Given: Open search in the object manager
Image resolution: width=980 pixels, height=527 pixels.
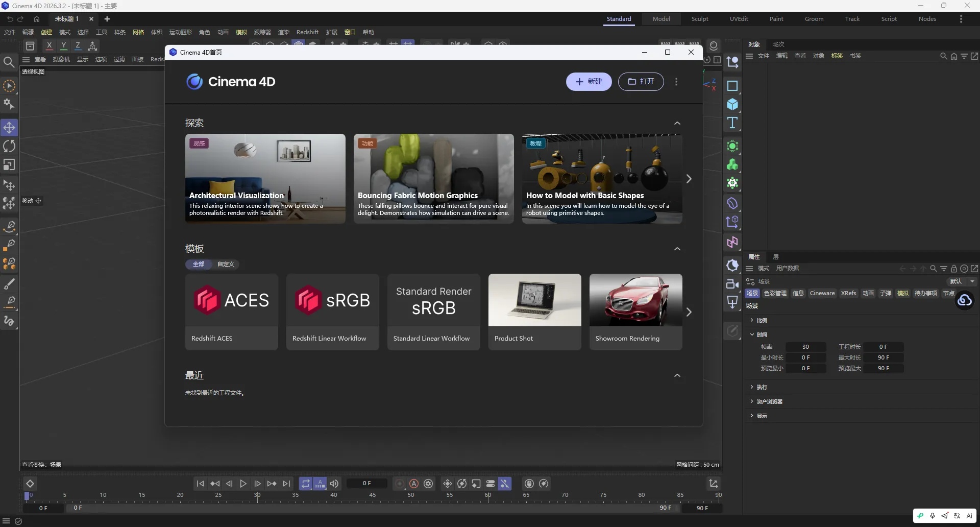Looking at the screenshot, I should click(944, 56).
